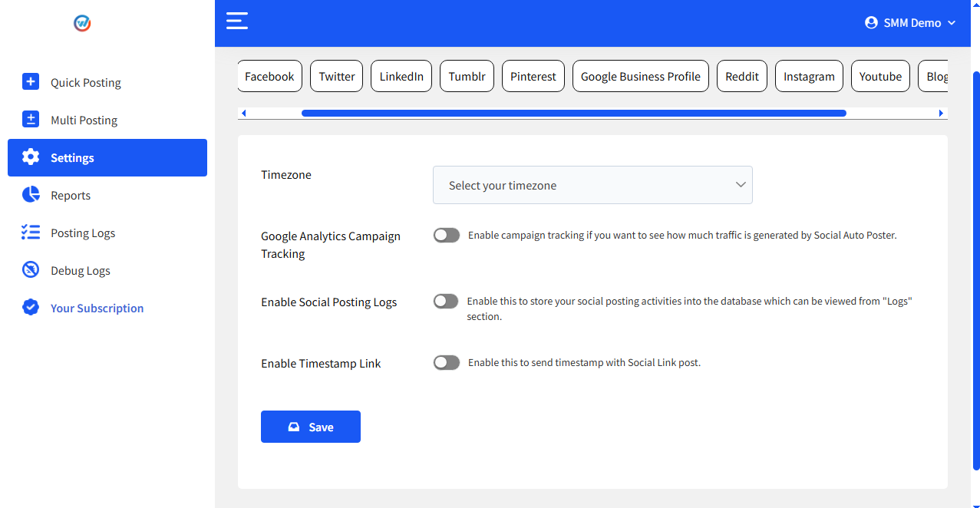Viewport: 980px width, 508px height.
Task: Switch to the Reddit tab
Action: (742, 76)
